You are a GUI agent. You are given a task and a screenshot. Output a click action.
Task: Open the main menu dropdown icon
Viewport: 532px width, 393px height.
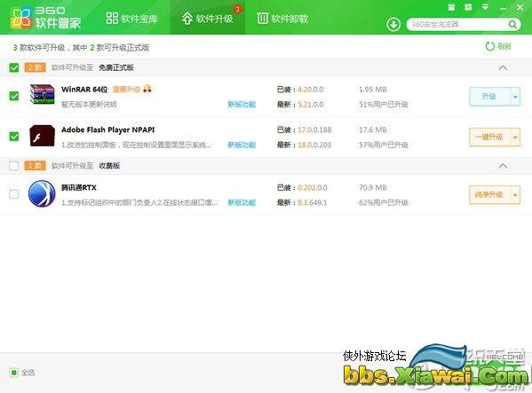tap(486, 7)
